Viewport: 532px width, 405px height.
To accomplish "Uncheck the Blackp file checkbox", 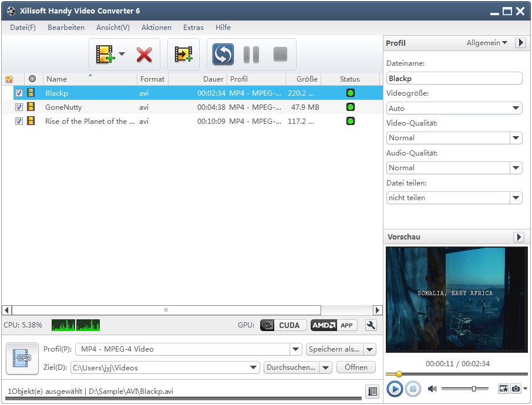I will (19, 93).
